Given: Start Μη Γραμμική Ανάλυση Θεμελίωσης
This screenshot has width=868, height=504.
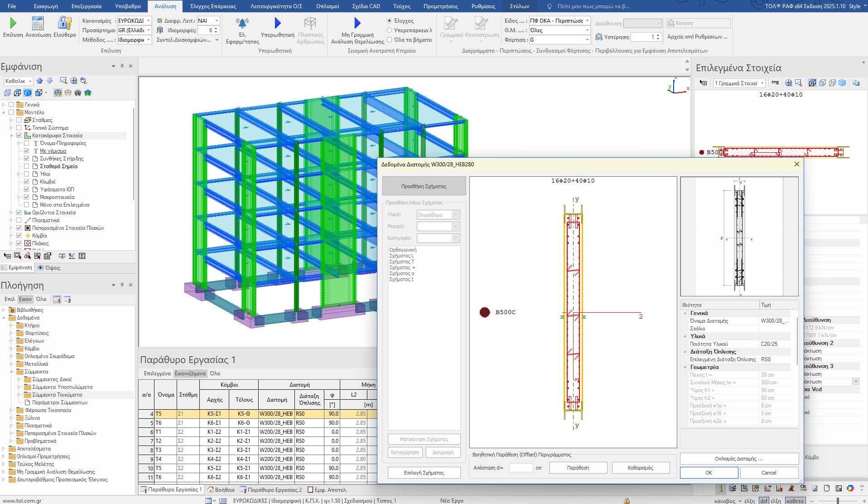Looking at the screenshot, I should tap(357, 23).
